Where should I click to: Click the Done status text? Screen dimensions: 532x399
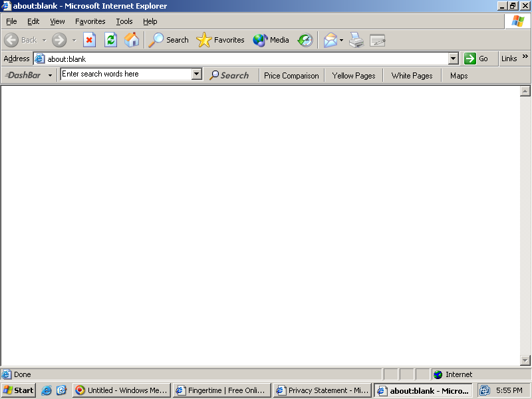tap(23, 374)
